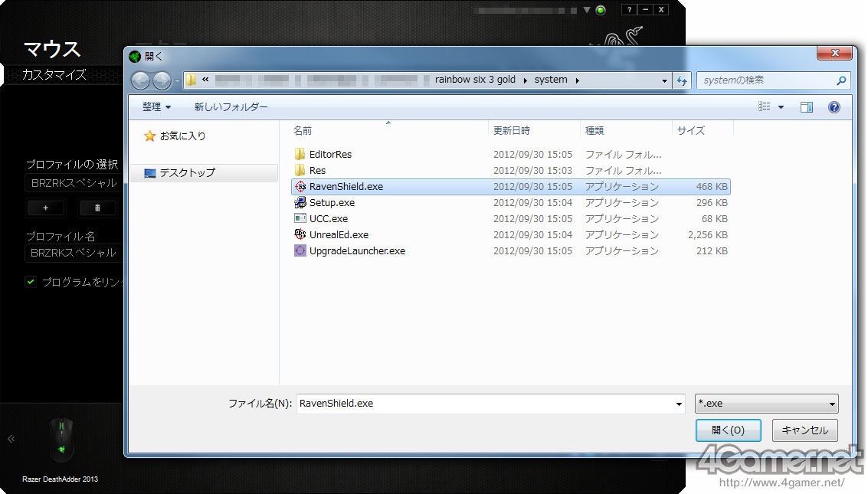Select the EditorRes folder icon
868x494 pixels.
pyautogui.click(x=300, y=154)
